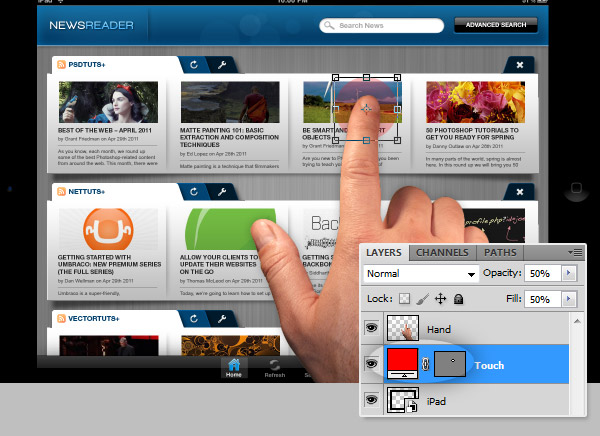Click the top-center transform handle
The height and width of the screenshot is (436, 600).
click(x=366, y=78)
